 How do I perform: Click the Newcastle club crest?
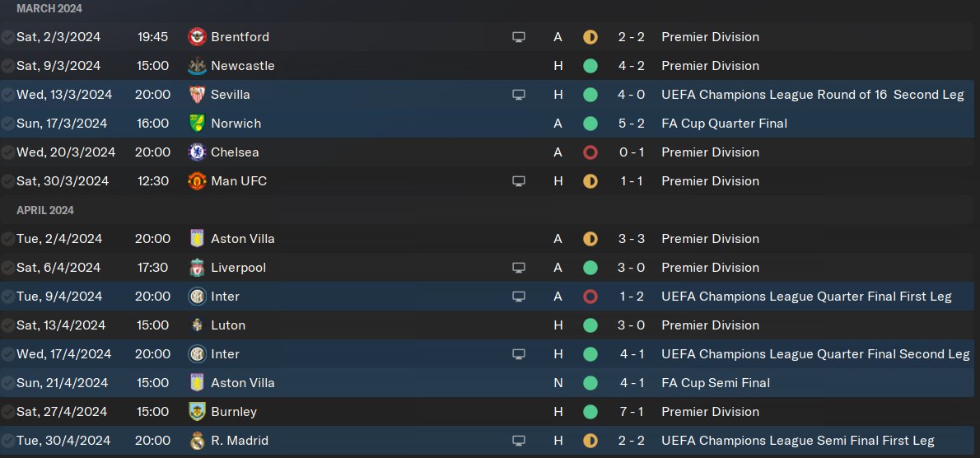tap(197, 66)
